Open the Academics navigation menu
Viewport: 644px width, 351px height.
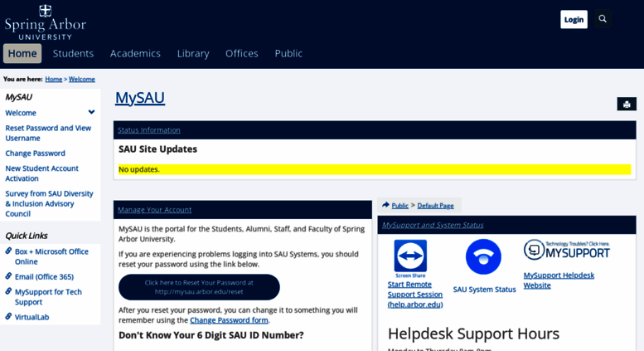pyautogui.click(x=135, y=53)
